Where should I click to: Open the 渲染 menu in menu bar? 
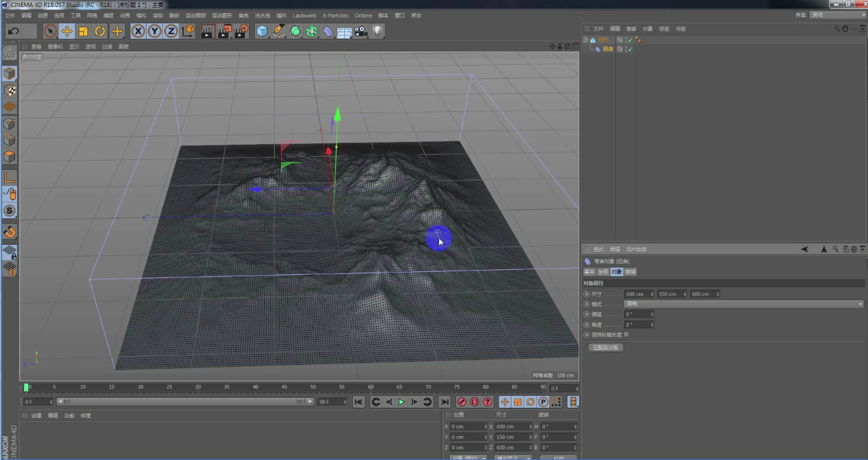(158, 15)
